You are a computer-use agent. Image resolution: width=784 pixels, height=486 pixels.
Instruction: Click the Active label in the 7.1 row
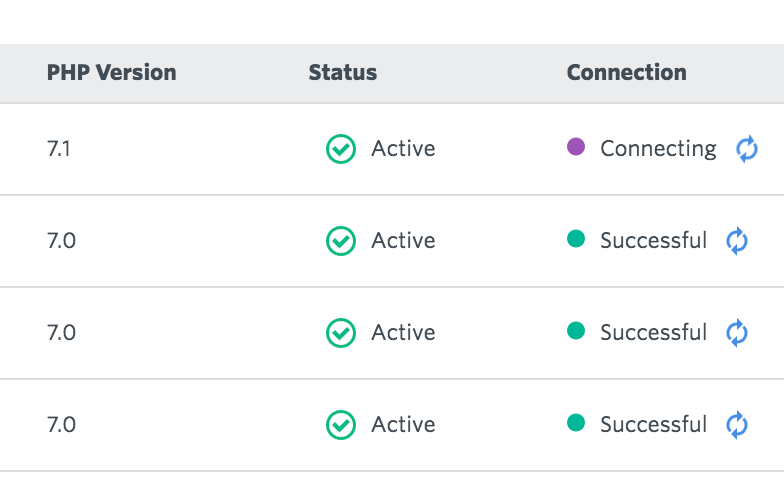[404, 149]
